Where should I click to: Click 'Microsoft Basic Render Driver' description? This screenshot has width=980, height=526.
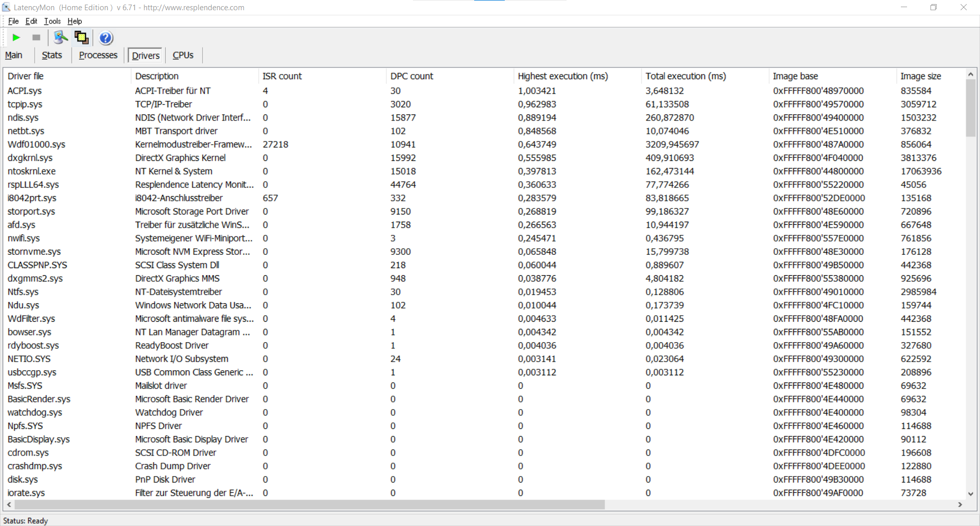[192, 399]
